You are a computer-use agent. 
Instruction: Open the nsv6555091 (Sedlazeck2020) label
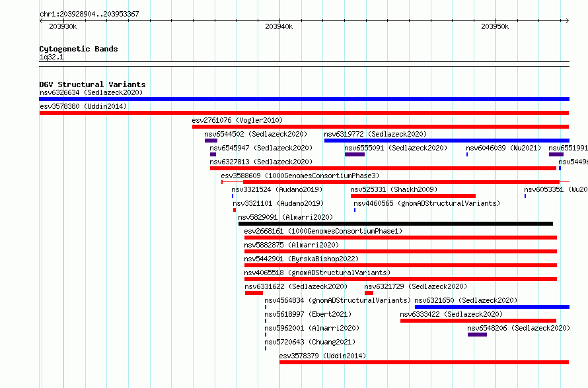[x=396, y=148]
